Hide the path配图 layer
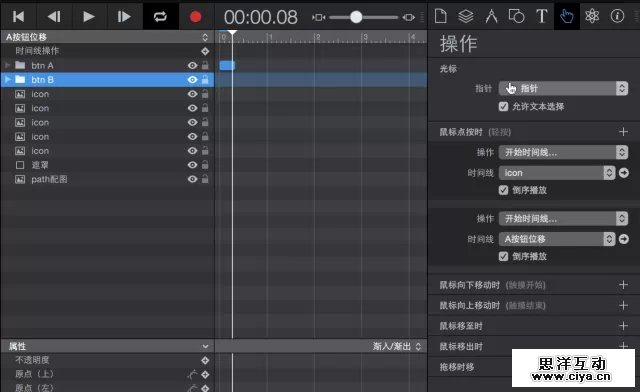640x392 pixels. click(x=192, y=179)
